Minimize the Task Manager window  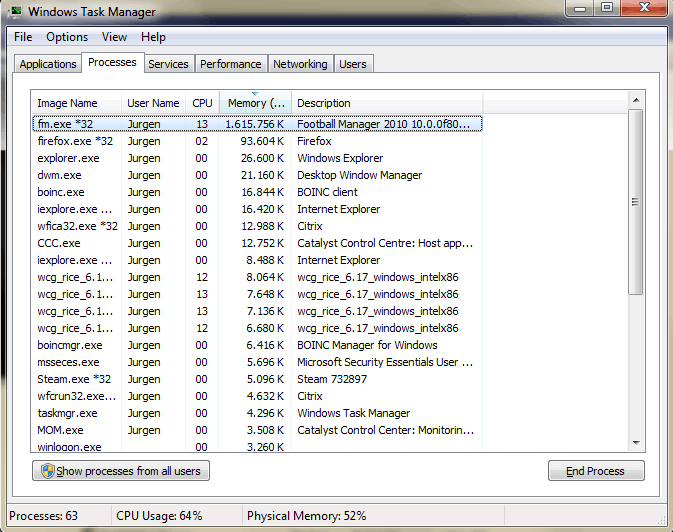(x=580, y=8)
